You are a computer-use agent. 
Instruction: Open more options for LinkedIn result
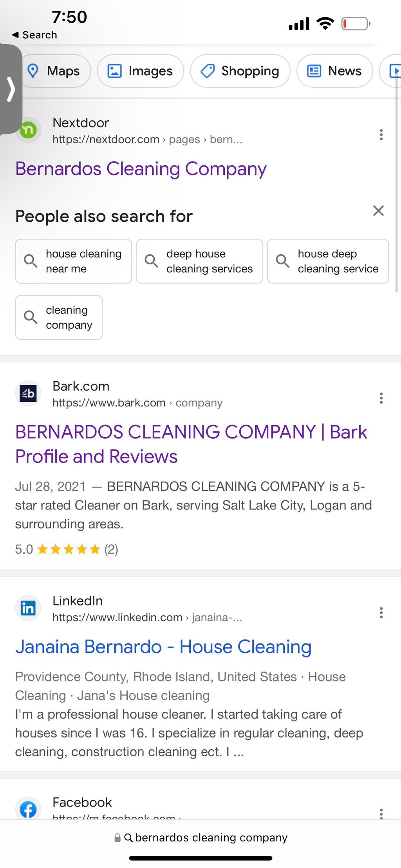[381, 612]
